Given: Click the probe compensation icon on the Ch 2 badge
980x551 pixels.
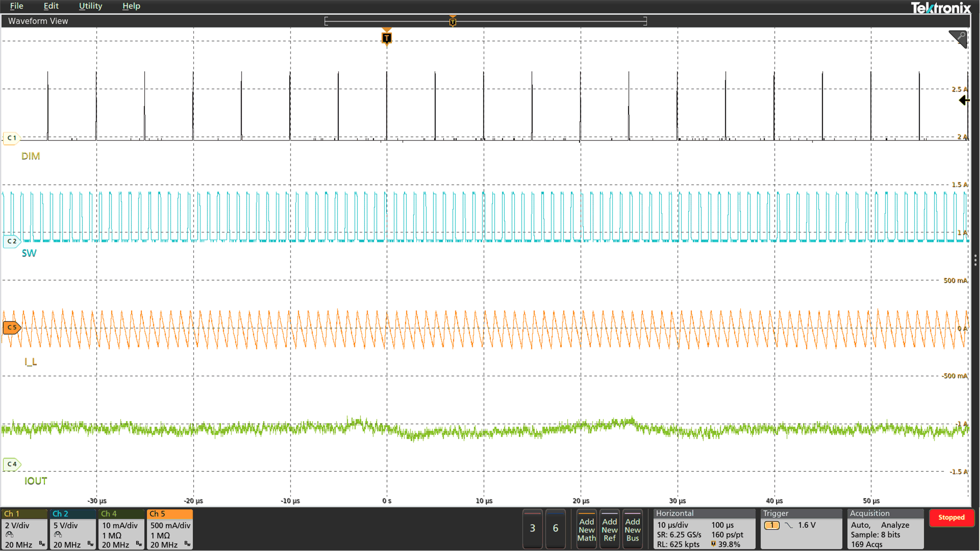Looking at the screenshot, I should (x=58, y=535).
